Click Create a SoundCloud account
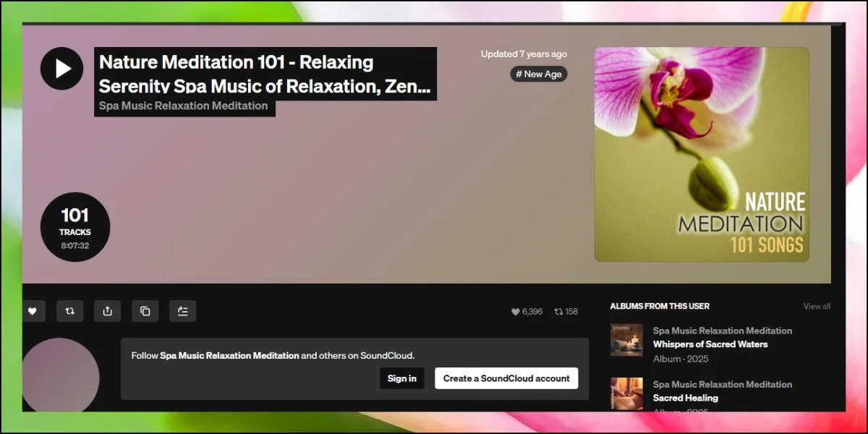 [506, 378]
